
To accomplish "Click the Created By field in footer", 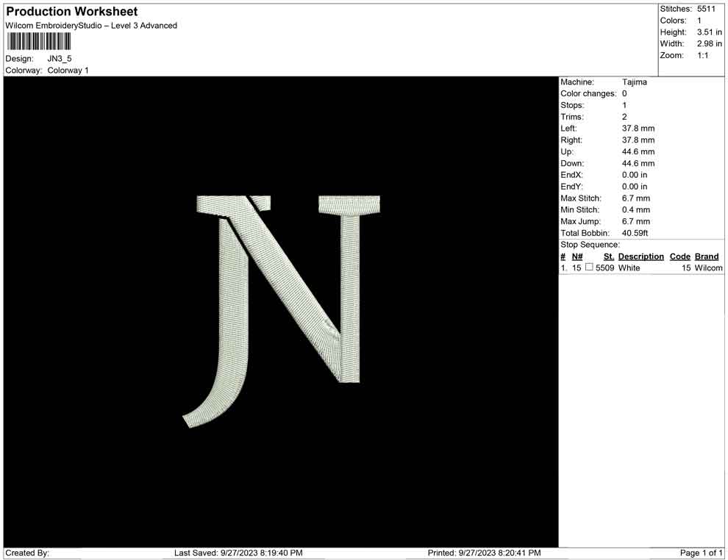I will coord(28,553).
